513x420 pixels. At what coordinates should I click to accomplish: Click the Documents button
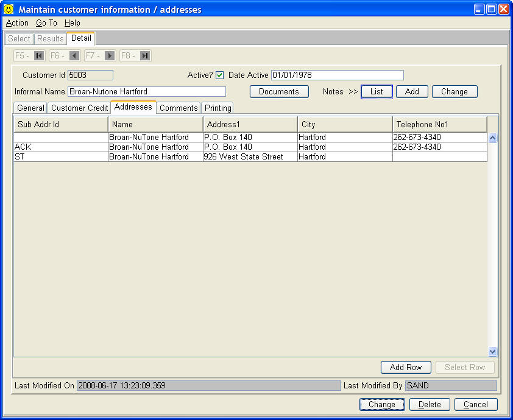(279, 91)
